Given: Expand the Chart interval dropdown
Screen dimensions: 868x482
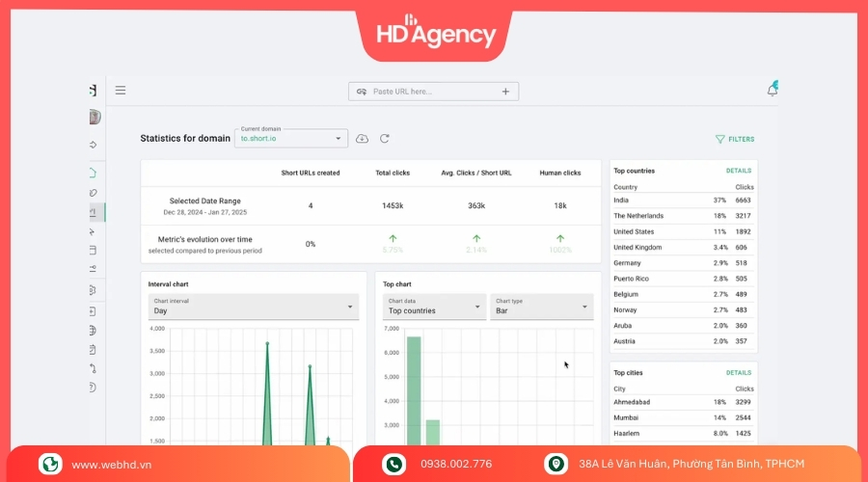Looking at the screenshot, I should (x=253, y=308).
